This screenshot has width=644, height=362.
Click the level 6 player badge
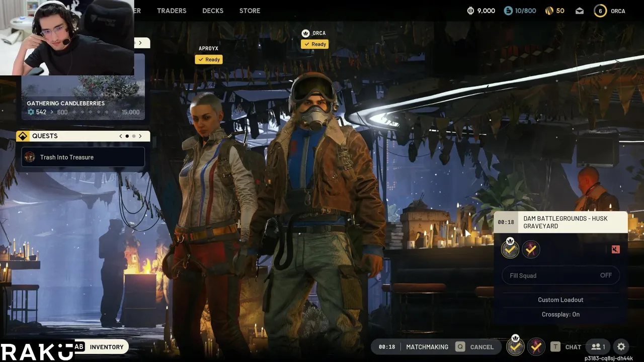pyautogui.click(x=600, y=11)
